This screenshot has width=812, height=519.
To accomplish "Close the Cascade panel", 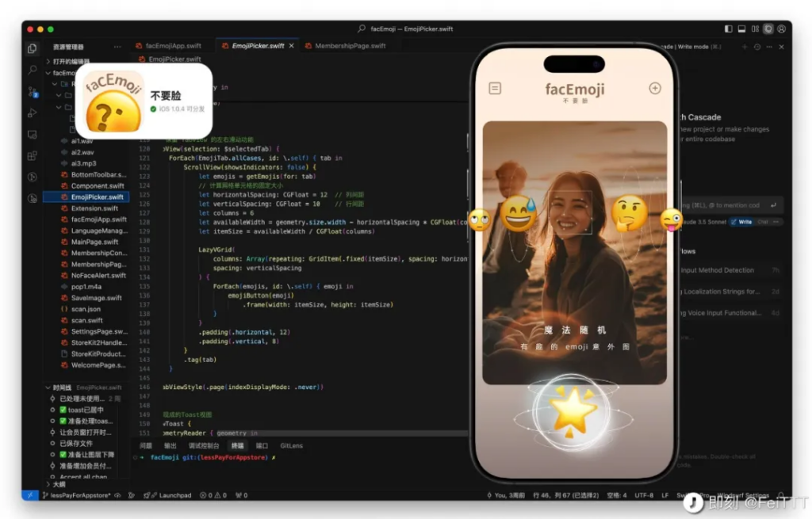I will click(x=781, y=47).
